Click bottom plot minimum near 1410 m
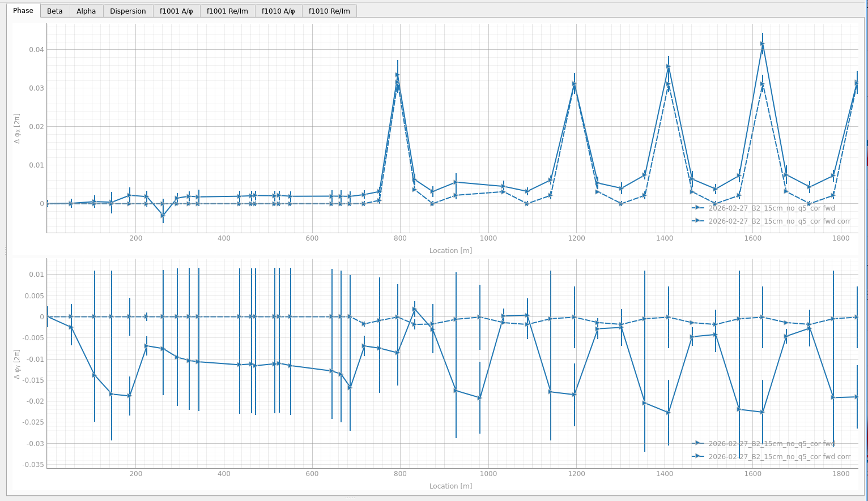Screen dimensions: 868x501 (x=668, y=413)
